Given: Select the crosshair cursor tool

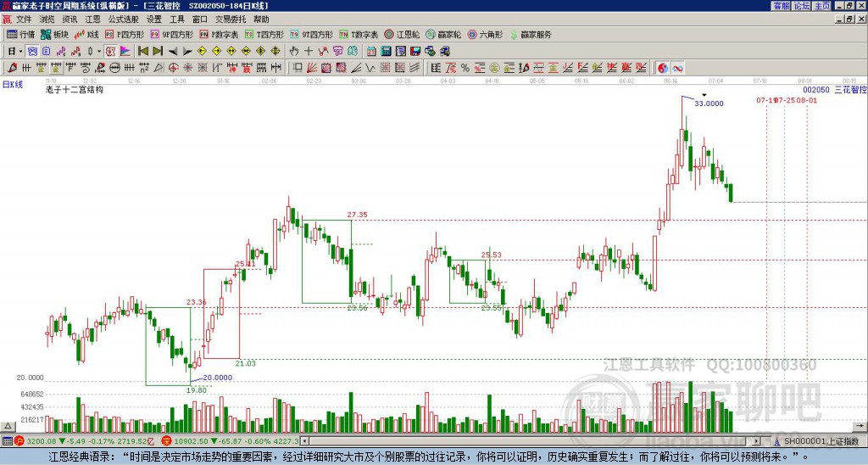Looking at the screenshot, I should [x=309, y=52].
